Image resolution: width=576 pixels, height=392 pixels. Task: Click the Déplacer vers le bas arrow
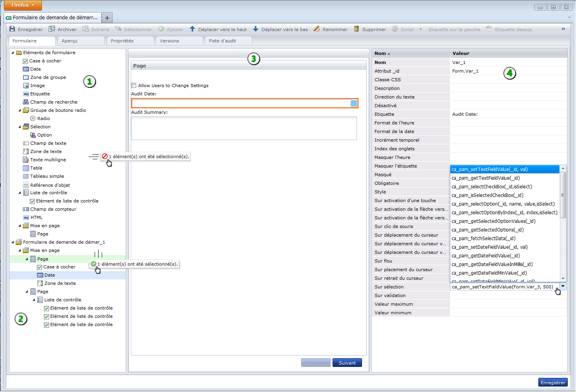click(x=256, y=29)
